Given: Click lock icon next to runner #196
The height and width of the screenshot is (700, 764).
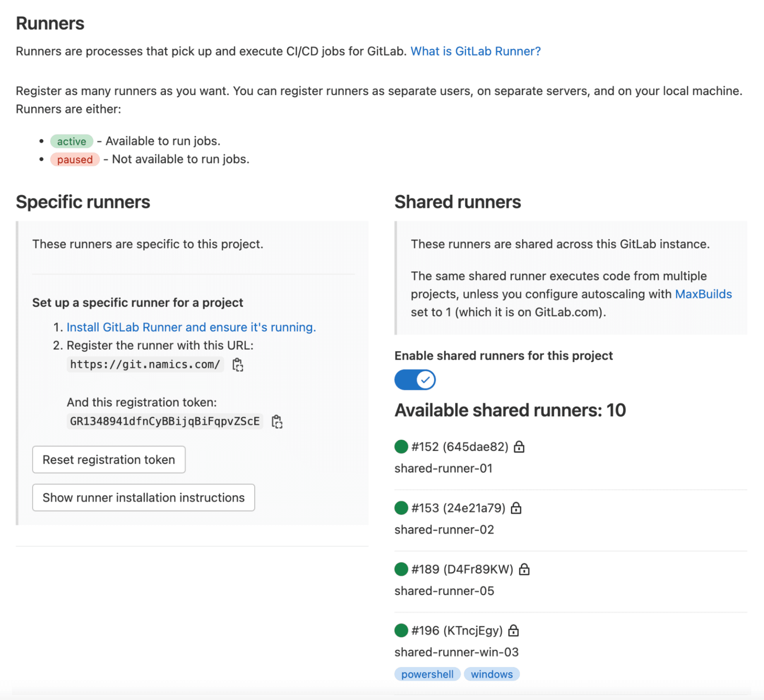Looking at the screenshot, I should (513, 630).
